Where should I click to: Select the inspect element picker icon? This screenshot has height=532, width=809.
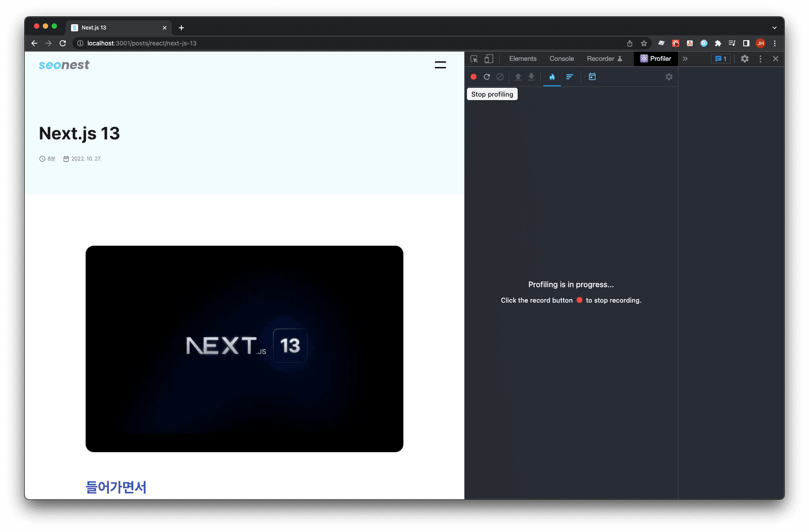pyautogui.click(x=474, y=59)
